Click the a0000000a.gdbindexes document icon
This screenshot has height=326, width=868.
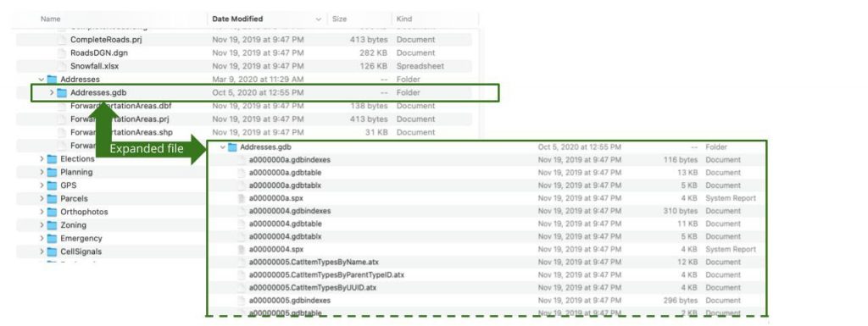(241, 160)
